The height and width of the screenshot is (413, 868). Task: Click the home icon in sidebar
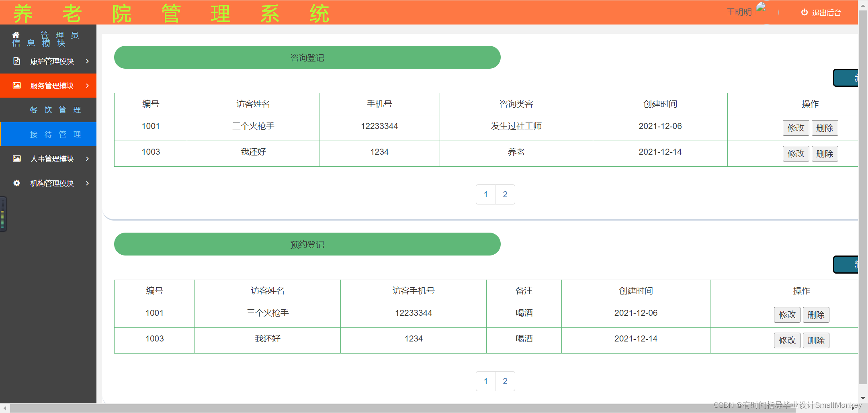coord(16,35)
